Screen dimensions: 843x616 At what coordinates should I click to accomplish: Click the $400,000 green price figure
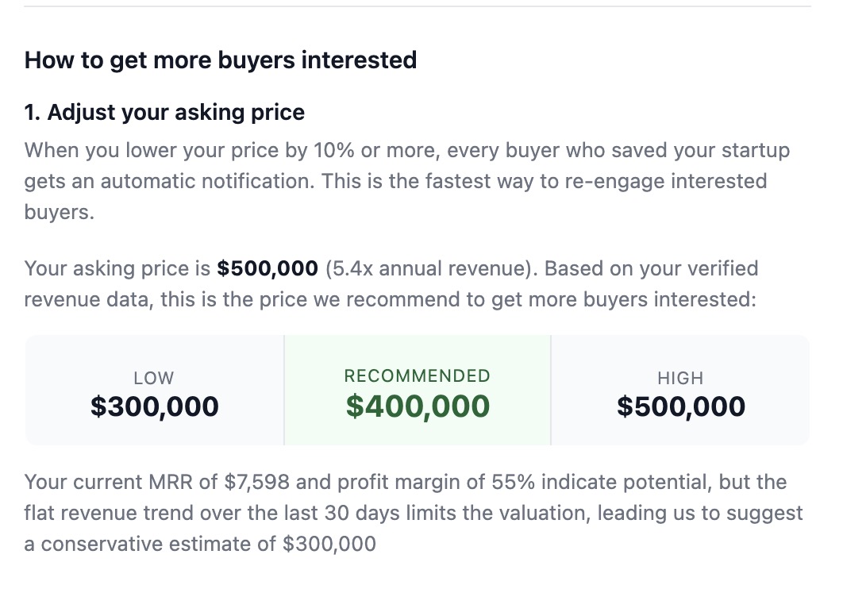coord(418,406)
